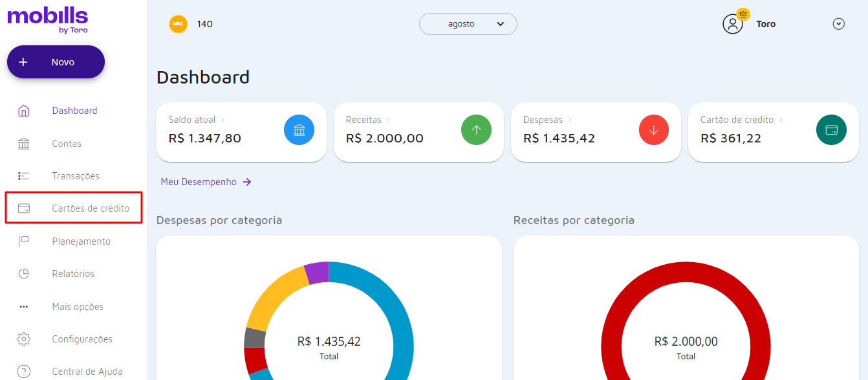
Task: Click the blue bank icon on Saldo atual card
Action: click(299, 129)
